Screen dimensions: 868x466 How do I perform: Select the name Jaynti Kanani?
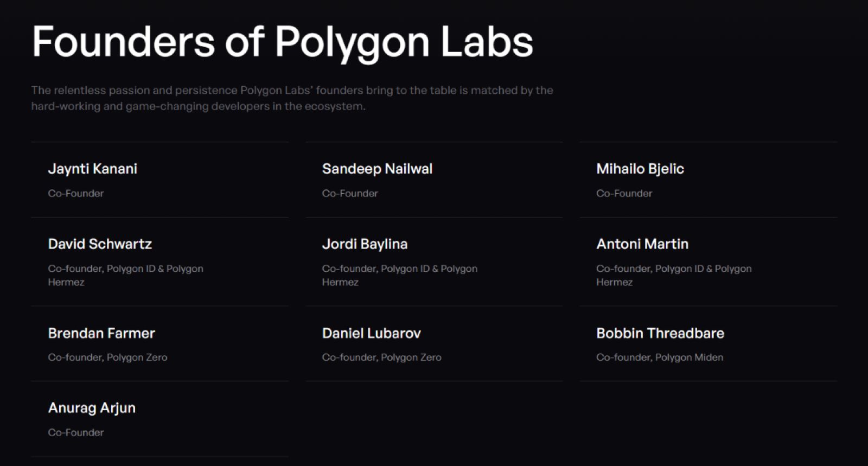click(x=93, y=169)
